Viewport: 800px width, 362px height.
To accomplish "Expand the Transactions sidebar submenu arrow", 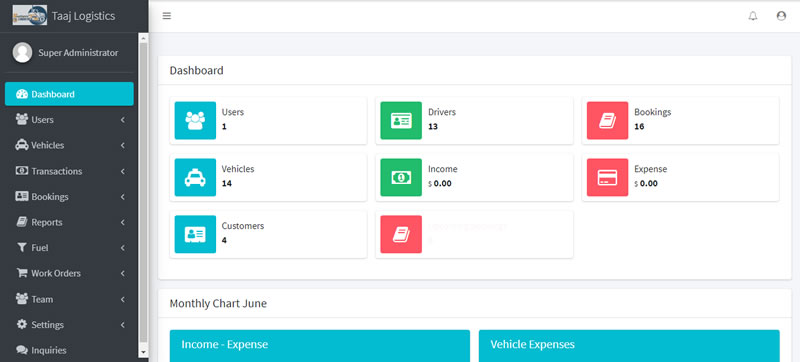I will click(x=123, y=171).
